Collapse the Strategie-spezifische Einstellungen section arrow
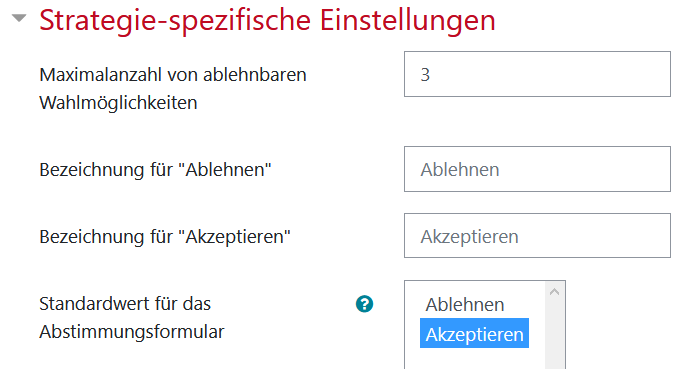Viewport: 691px width, 369px height. 19,18
